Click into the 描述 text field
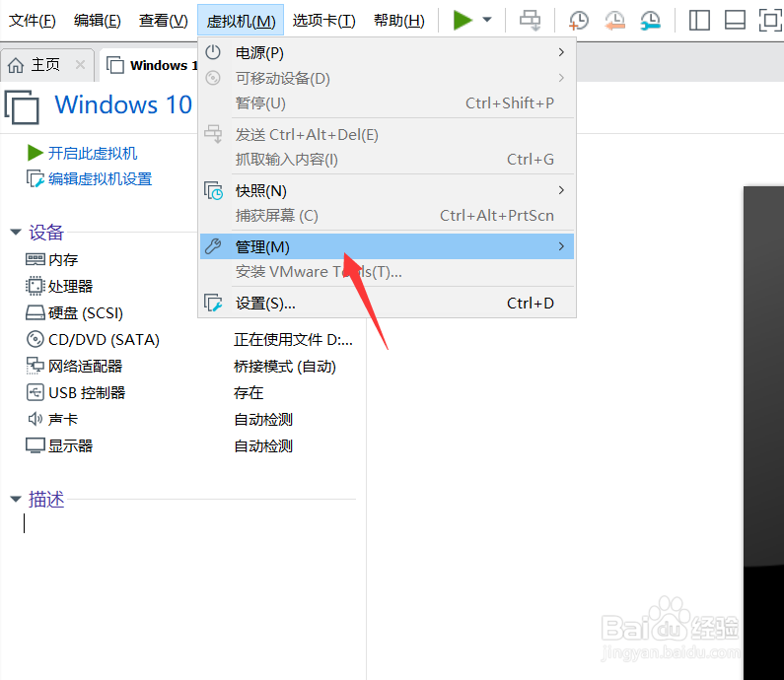784x680 pixels. (x=190, y=523)
